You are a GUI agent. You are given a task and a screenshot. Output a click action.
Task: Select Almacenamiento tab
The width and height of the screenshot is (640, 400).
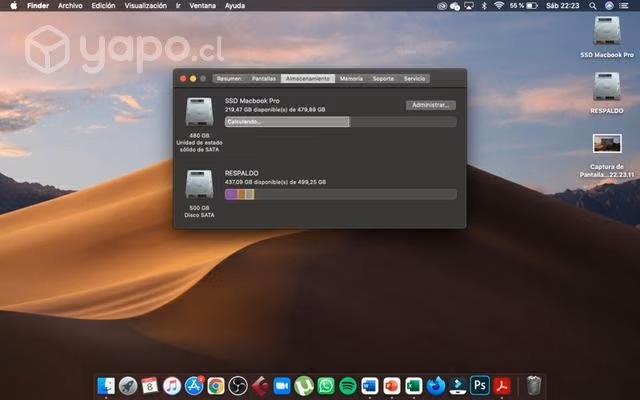coord(308,78)
